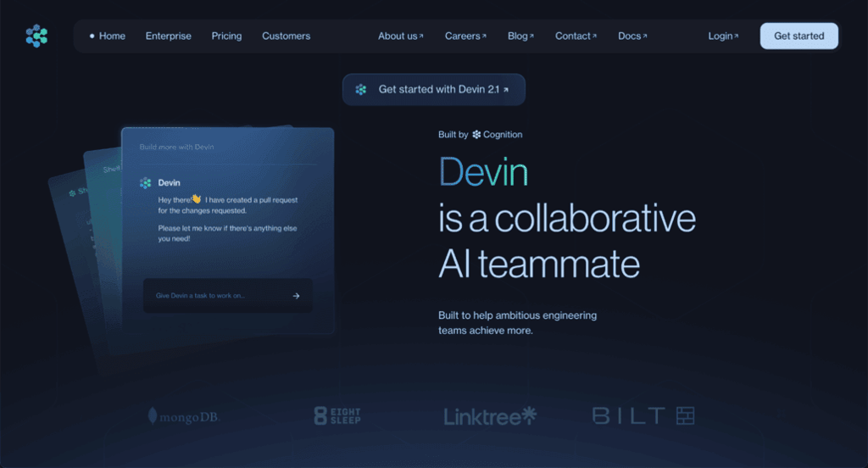This screenshot has height=468, width=868.
Task: Click the gradient Devin headline text
Action: coord(483,172)
